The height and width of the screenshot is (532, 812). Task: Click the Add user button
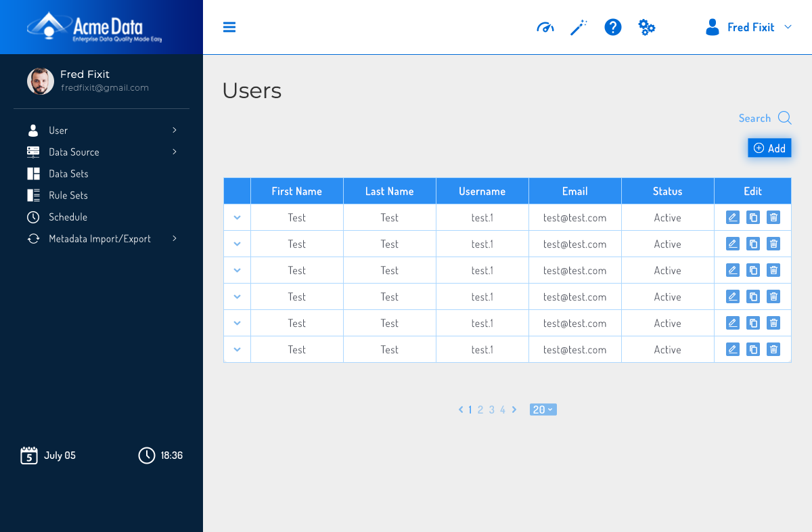coord(769,148)
